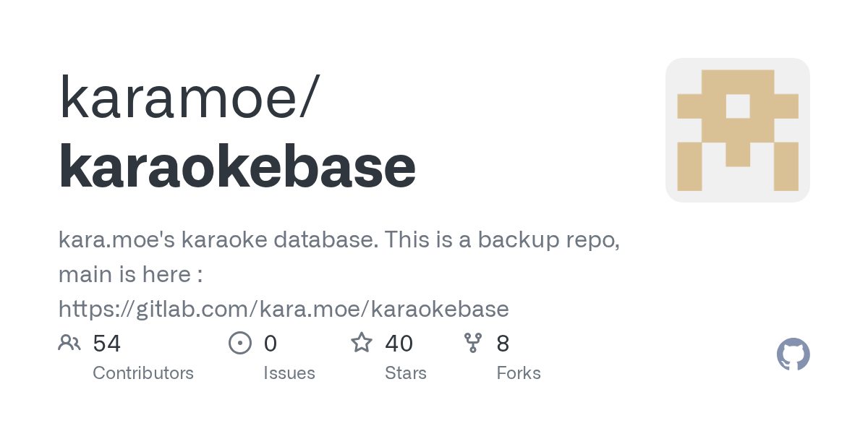Image resolution: width=868 pixels, height=434 pixels.
Task: Click the star count 40
Action: 399,343
